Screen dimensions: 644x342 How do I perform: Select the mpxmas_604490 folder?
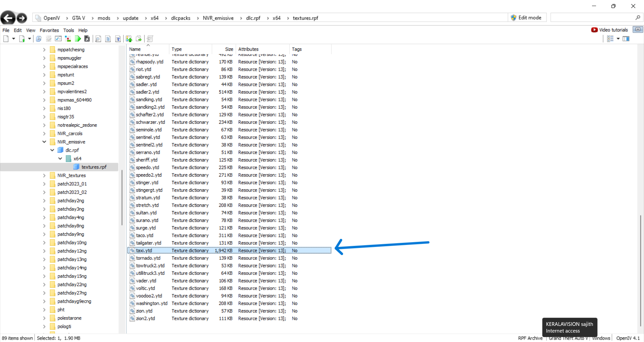click(x=74, y=100)
